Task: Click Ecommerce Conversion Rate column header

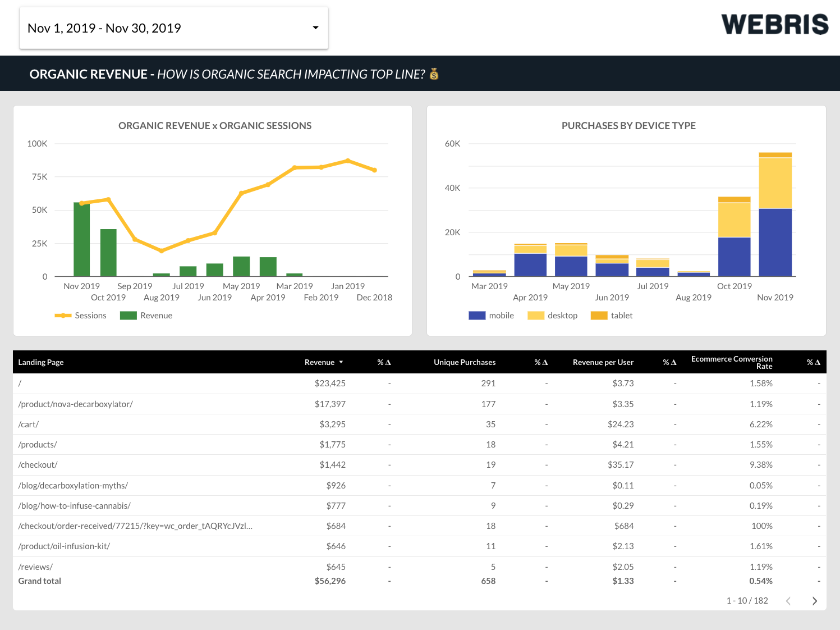Action: [732, 363]
